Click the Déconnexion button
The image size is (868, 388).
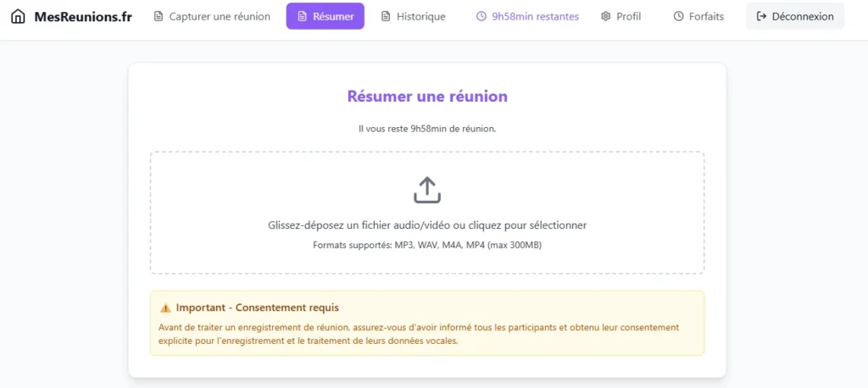click(x=795, y=16)
